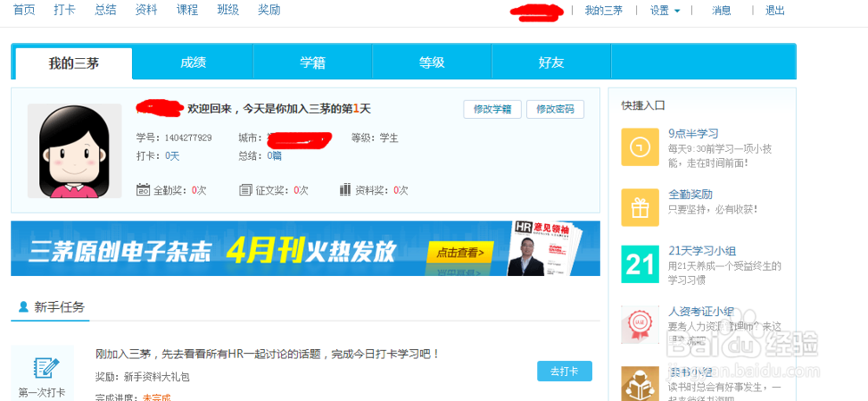Image resolution: width=868 pixels, height=401 pixels.
Task: Open 资料 in the top navigation
Action: pyautogui.click(x=146, y=10)
